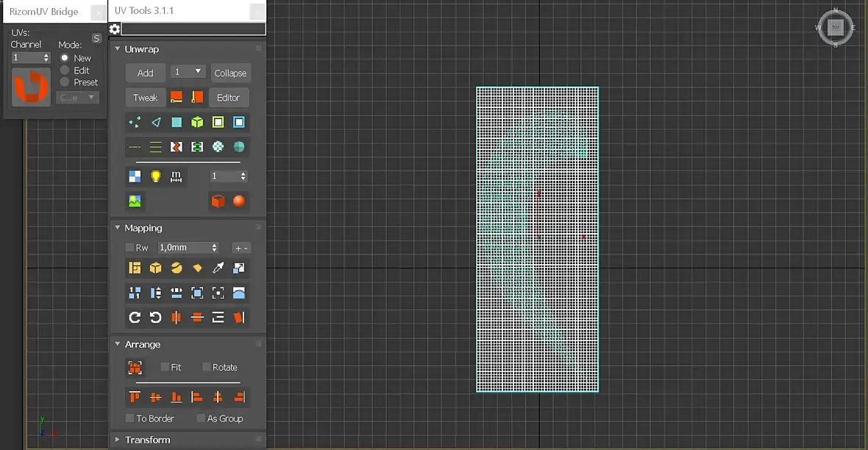Open the channel number dropdown beside Add
The image size is (868, 450).
click(188, 72)
